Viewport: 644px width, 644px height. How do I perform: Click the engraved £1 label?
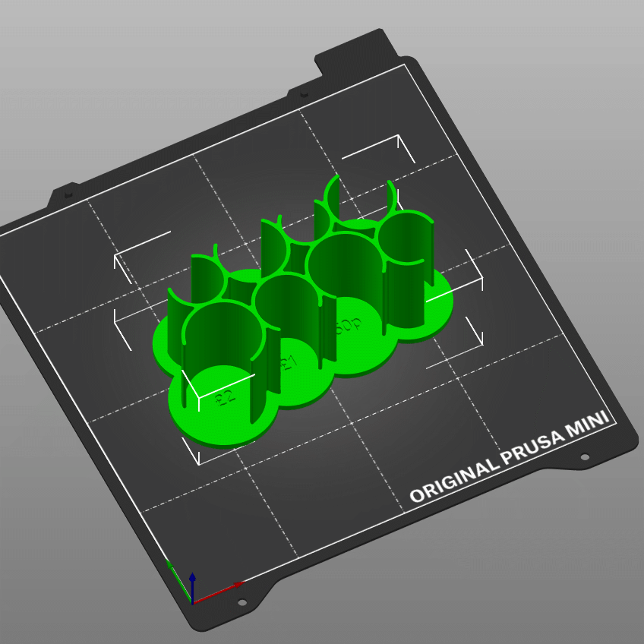pos(288,363)
